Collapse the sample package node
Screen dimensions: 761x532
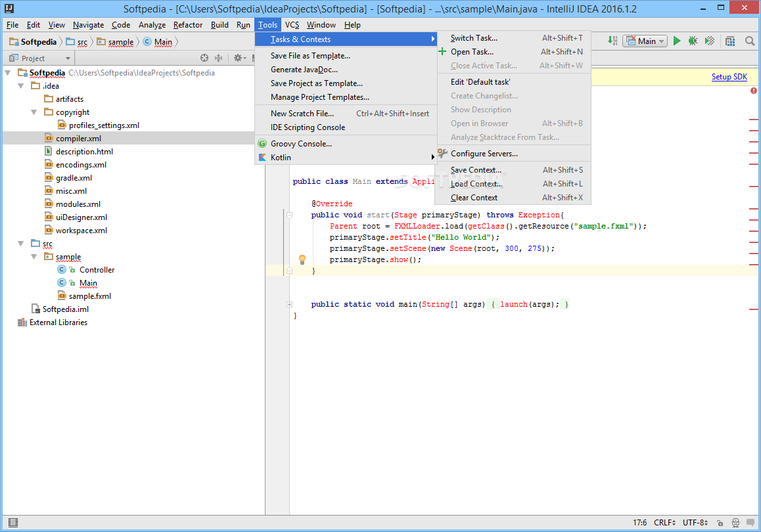tap(34, 257)
